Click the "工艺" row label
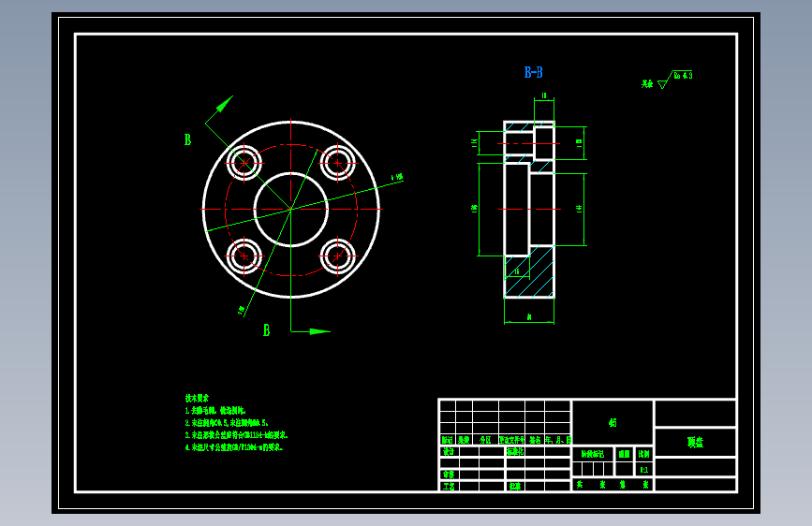Image resolution: width=812 pixels, height=526 pixels. pos(449,486)
